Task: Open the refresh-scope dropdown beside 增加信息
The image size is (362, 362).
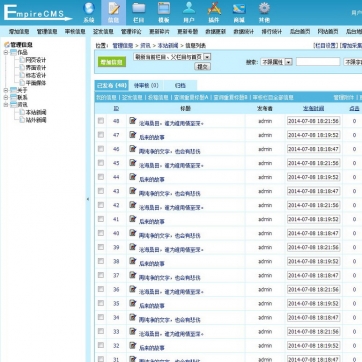Action: click(x=172, y=57)
